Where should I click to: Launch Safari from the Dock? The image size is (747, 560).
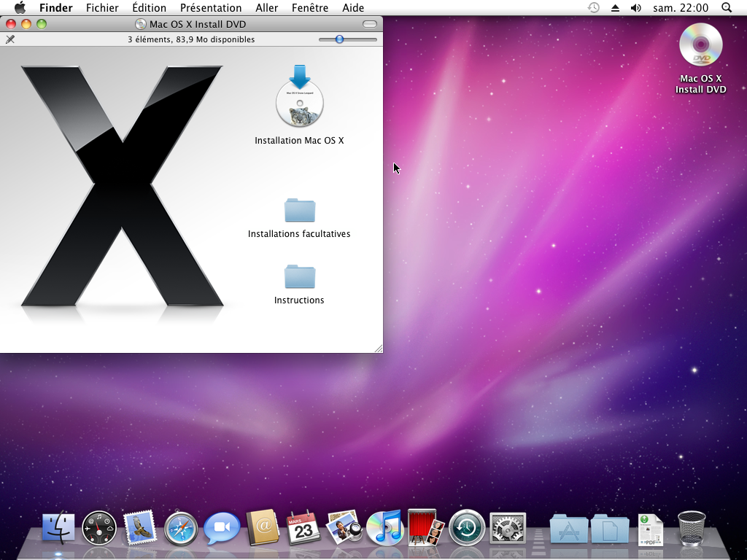(x=181, y=528)
